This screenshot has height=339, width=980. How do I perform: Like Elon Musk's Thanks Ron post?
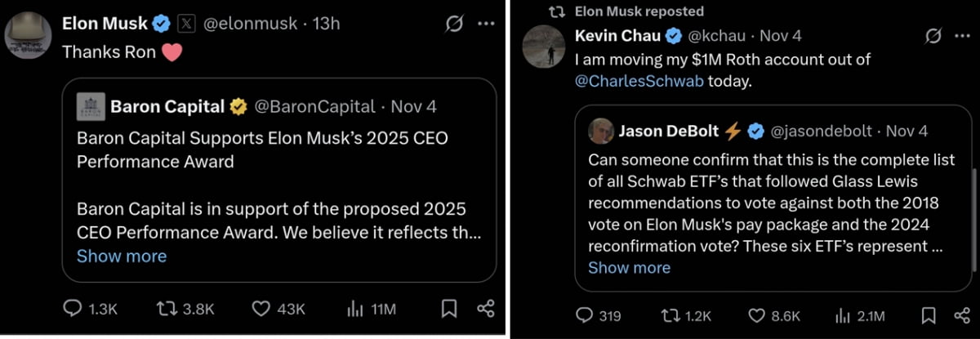(261, 309)
